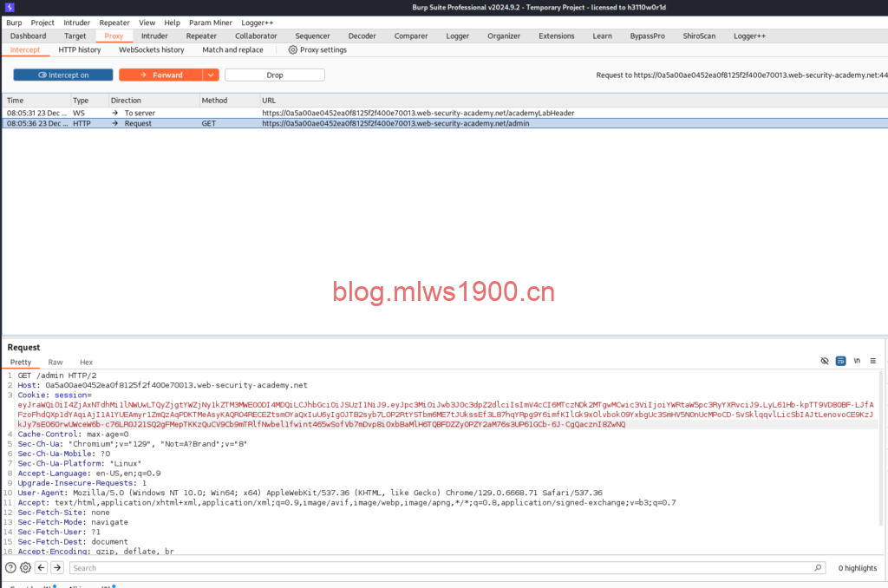This screenshot has width=888, height=588.
Task: Click the magnifier search icon
Action: (x=818, y=567)
